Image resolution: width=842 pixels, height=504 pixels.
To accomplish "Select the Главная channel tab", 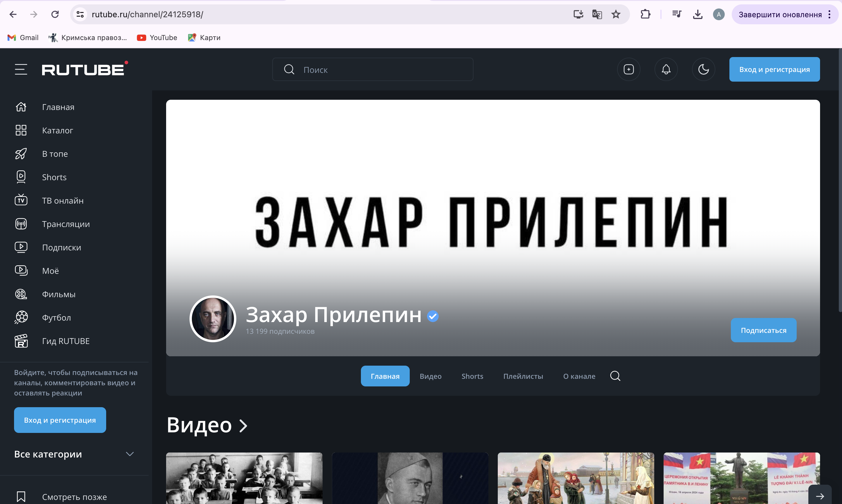I will click(x=385, y=376).
